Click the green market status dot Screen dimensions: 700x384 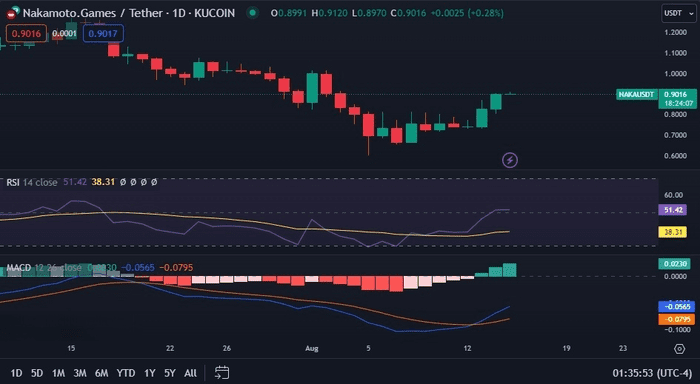tap(253, 13)
